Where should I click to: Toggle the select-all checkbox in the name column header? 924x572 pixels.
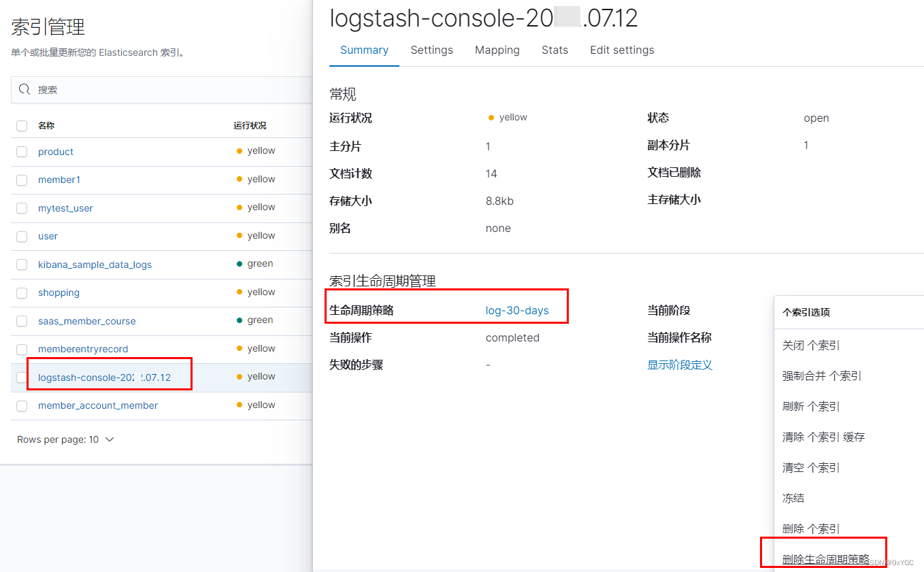pyautogui.click(x=21, y=125)
